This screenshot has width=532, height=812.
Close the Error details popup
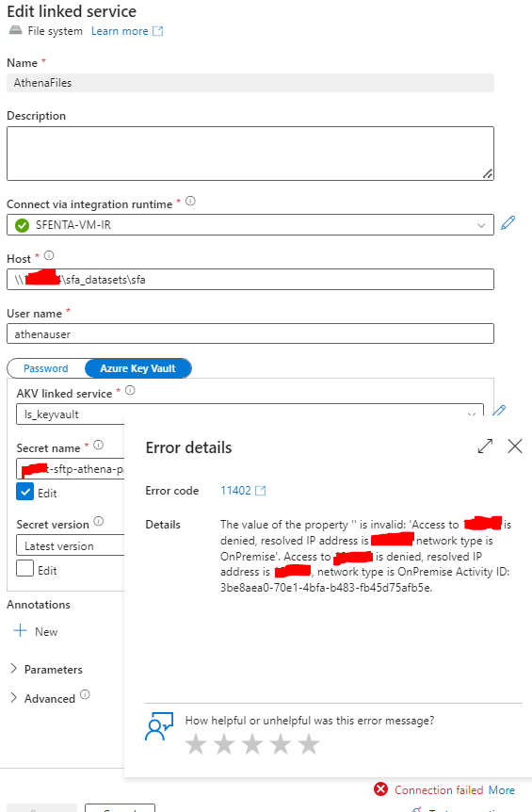click(x=515, y=446)
